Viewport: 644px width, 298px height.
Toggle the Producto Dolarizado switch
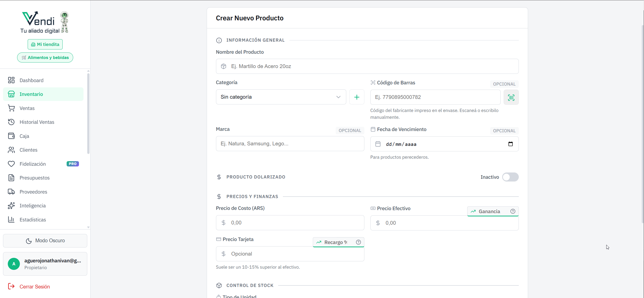[x=510, y=177]
